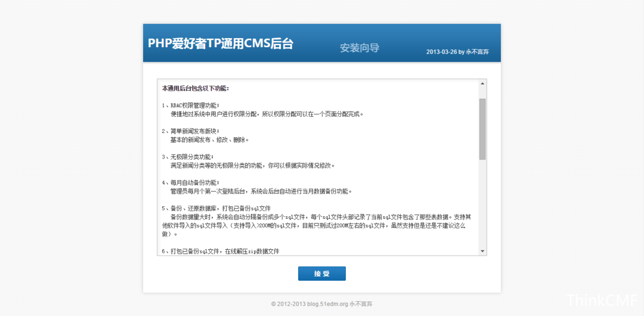Click the license box scrollbar thumb
Image resolution: width=644 pixels, height=316 pixels.
482,128
